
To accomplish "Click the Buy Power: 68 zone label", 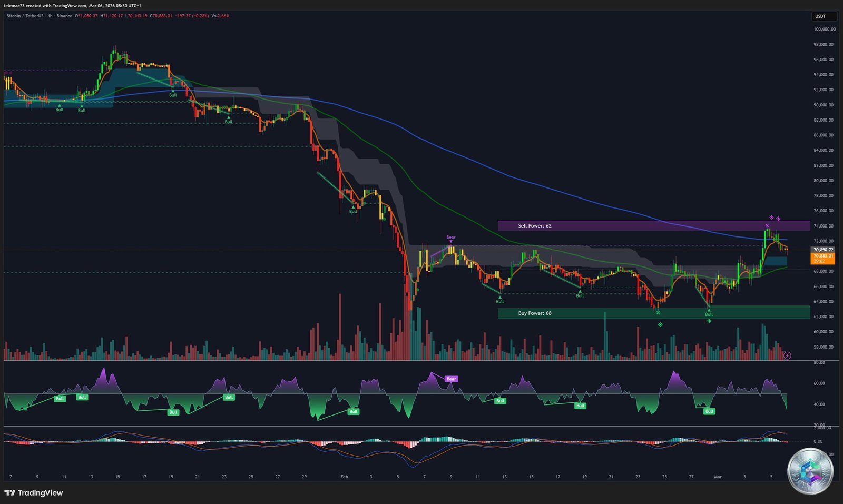I will tap(534, 313).
